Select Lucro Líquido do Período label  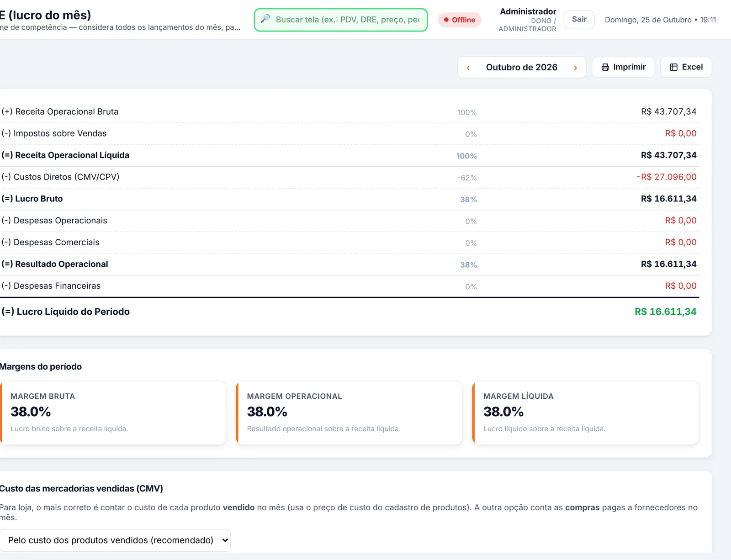click(x=66, y=312)
